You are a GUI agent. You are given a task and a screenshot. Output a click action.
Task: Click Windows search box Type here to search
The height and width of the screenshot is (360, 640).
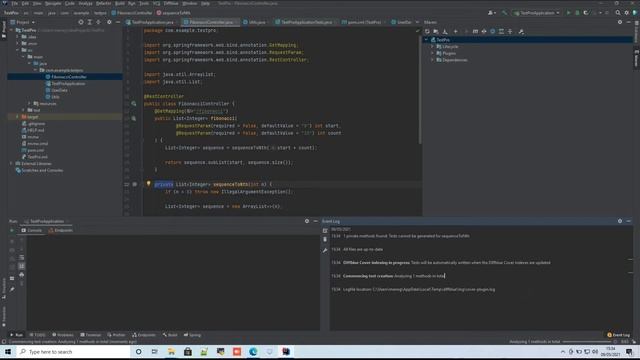73,351
